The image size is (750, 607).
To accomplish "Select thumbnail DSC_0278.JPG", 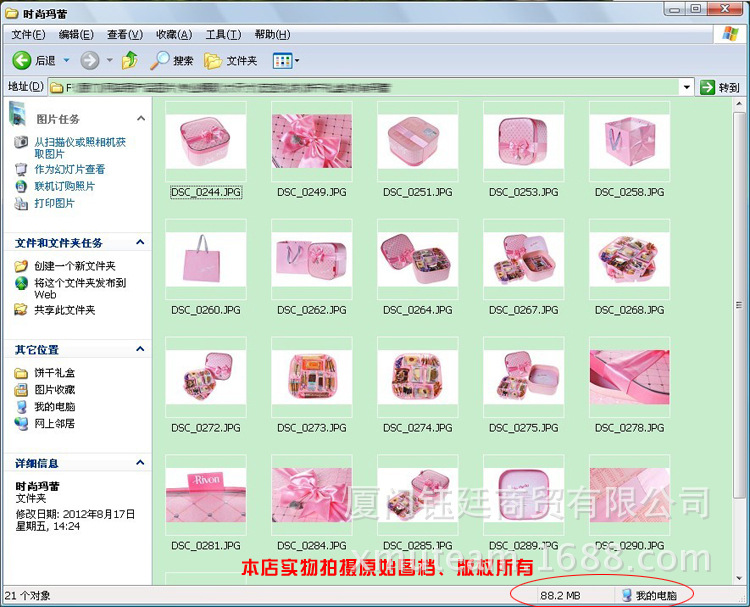I will pos(629,377).
